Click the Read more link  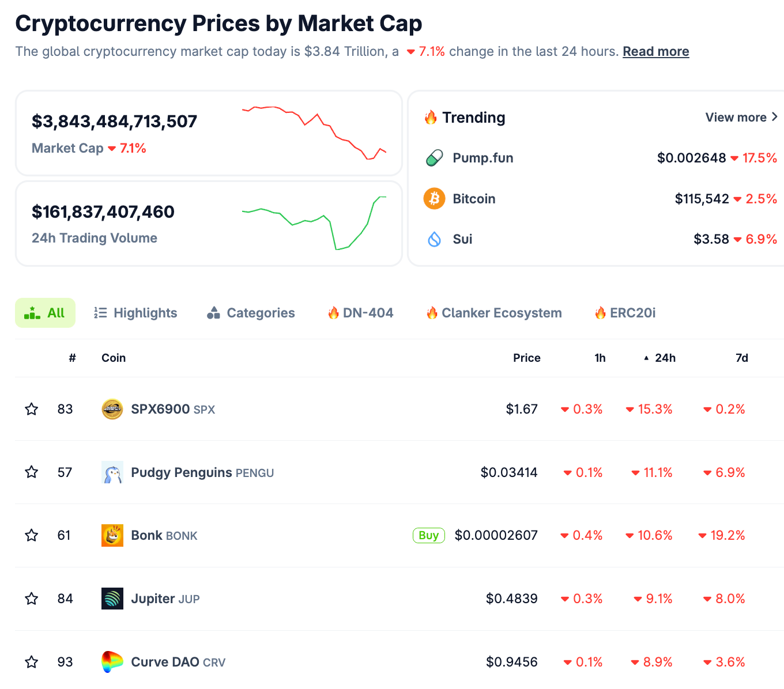(655, 51)
